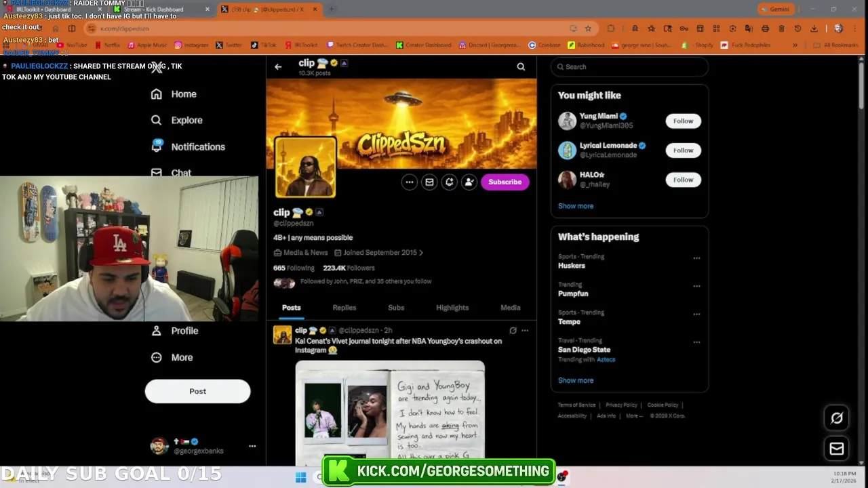Click the Cookie Policy footer link
Viewport: 868px width, 488px height.
tap(663, 405)
